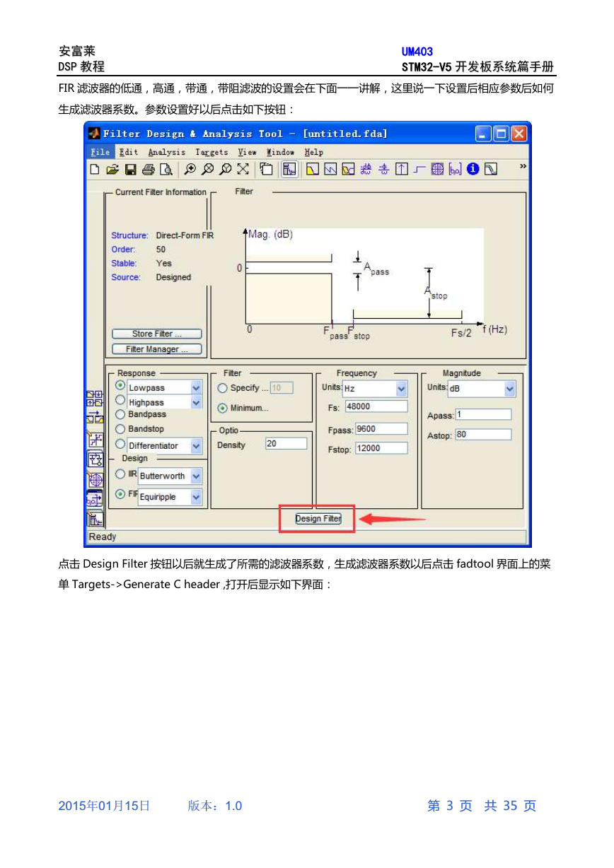Click the Open session folder icon
The image size is (614, 868).
(112, 169)
